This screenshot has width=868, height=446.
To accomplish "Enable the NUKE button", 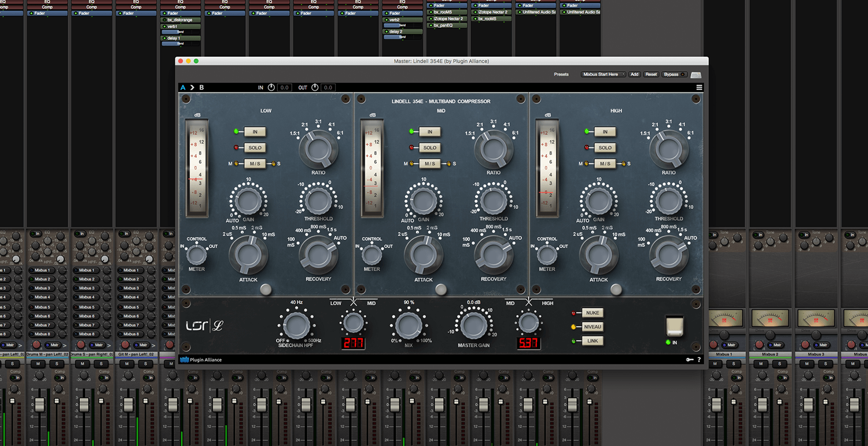I will 593,313.
